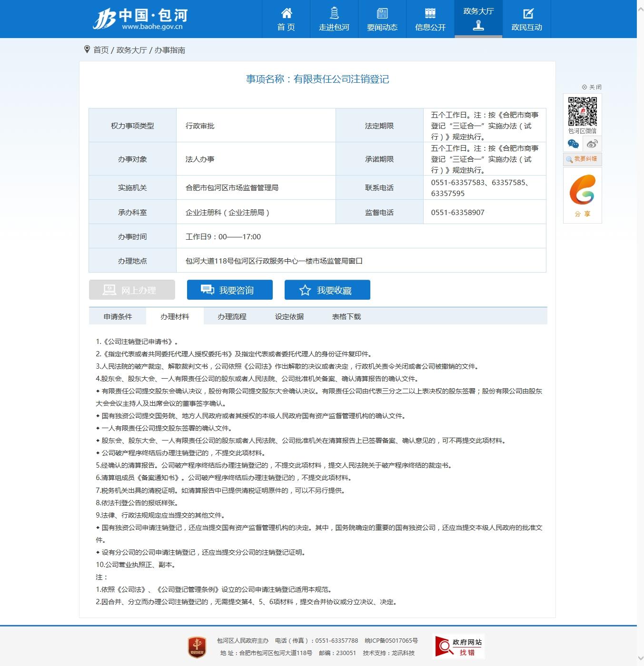Image resolution: width=644 pixels, height=666 pixels.
Task: Click the 事项名称：有限责任公司注销登记 title
Action: point(317,79)
